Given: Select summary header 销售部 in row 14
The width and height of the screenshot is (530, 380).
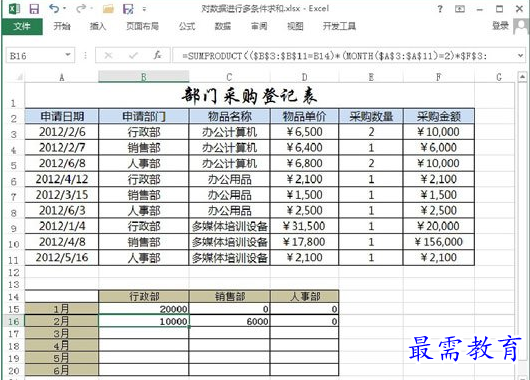Looking at the screenshot, I should click(230, 296).
